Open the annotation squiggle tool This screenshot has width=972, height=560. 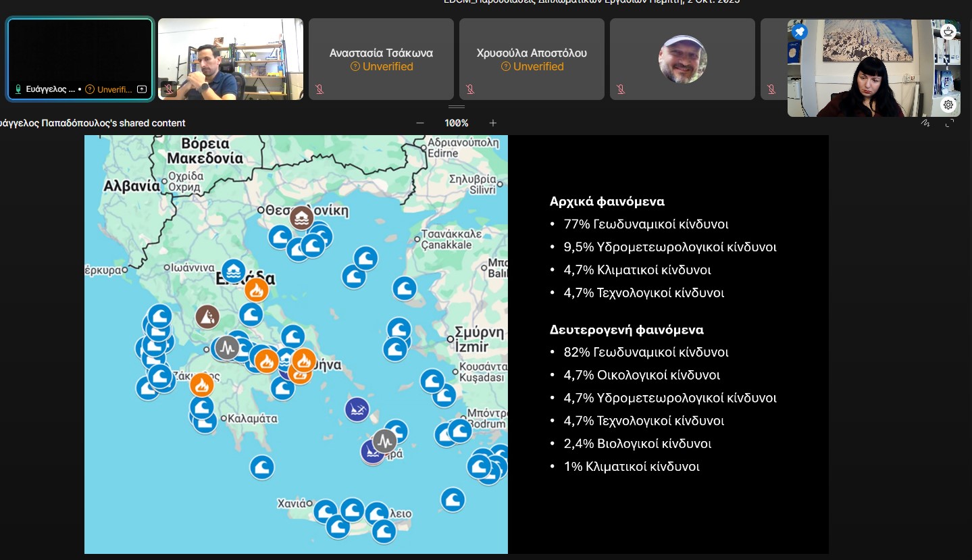(925, 123)
